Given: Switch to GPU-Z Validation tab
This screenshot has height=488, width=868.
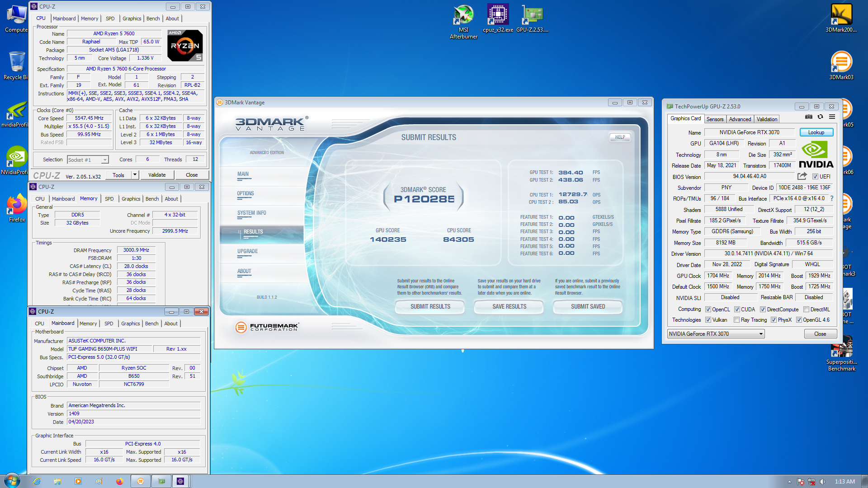Looking at the screenshot, I should pyautogui.click(x=767, y=119).
